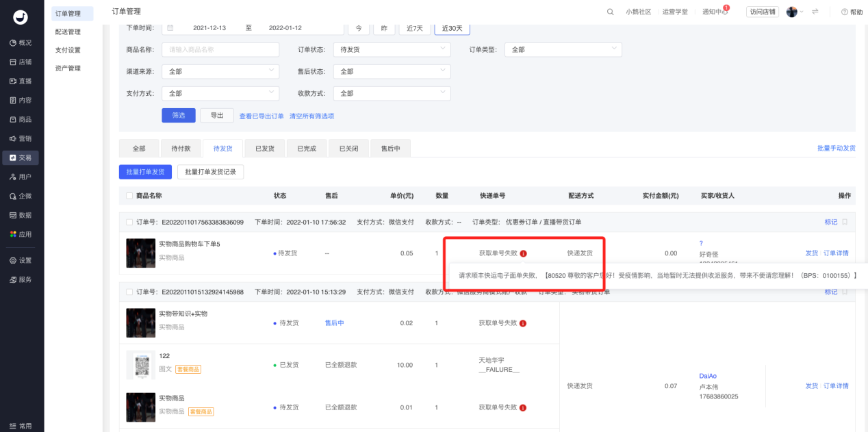Screen dimensions: 868x432
Task: Switch to the 待付款 tab
Action: click(x=181, y=148)
